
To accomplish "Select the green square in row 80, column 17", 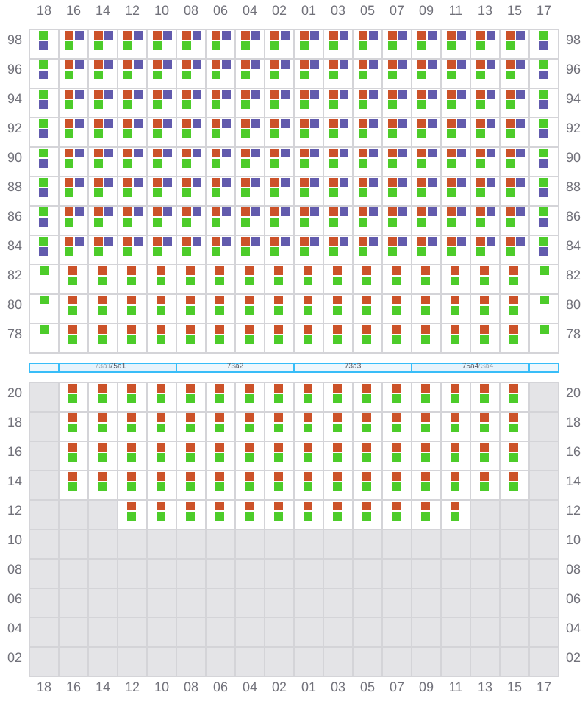I will pyautogui.click(x=545, y=300).
